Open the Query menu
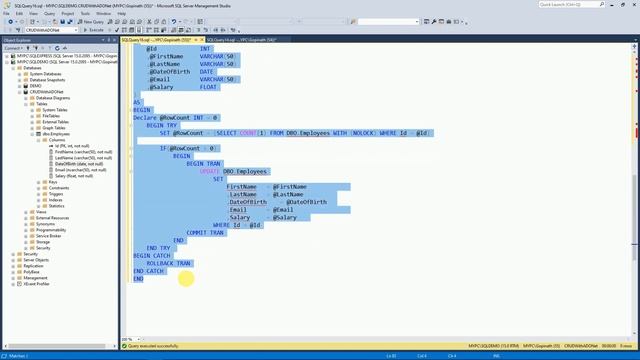 (49, 13)
